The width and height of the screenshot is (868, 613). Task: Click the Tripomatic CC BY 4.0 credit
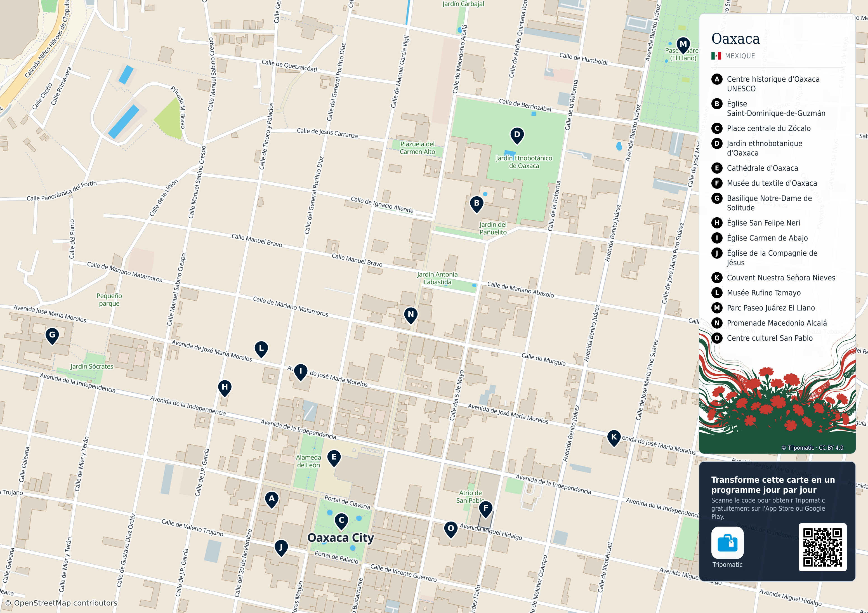812,448
